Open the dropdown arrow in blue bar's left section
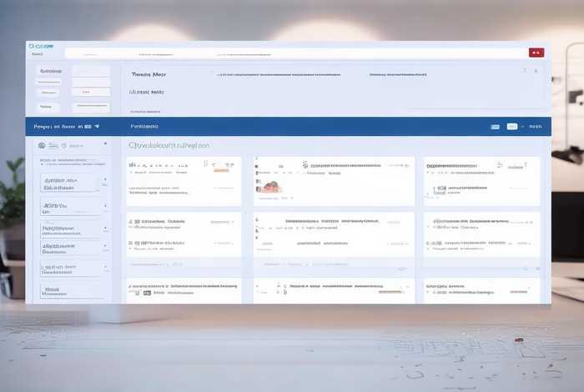This screenshot has width=584, height=392. [x=98, y=127]
